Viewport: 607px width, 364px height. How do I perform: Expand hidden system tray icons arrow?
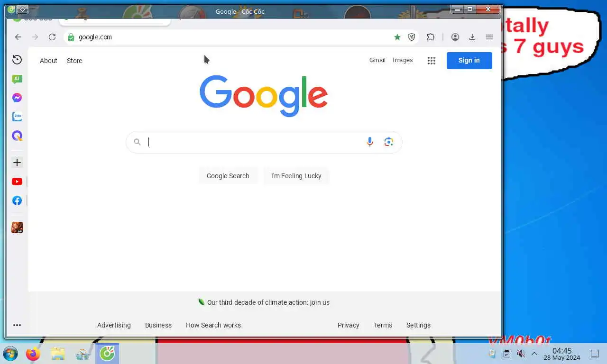(x=534, y=354)
